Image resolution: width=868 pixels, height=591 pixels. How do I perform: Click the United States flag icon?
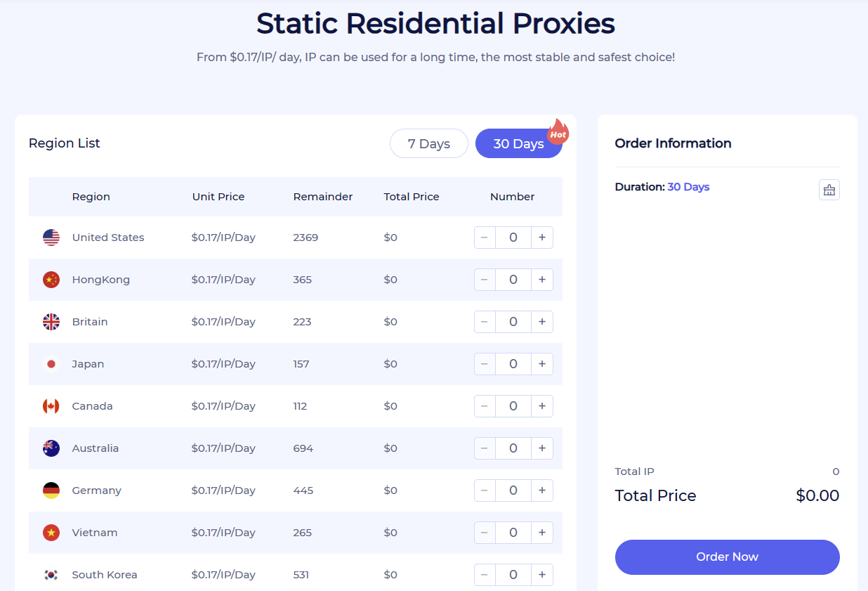51,238
